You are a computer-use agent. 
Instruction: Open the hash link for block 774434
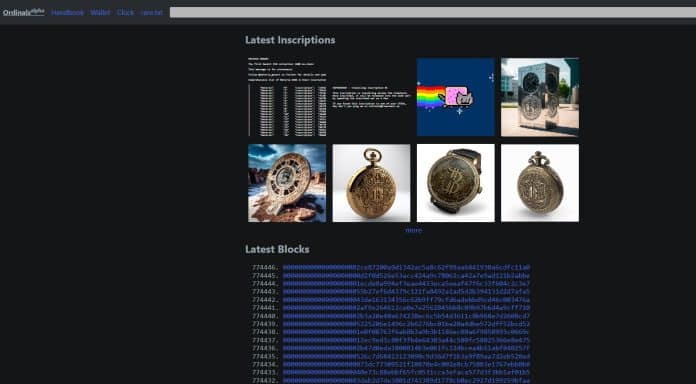pos(407,364)
